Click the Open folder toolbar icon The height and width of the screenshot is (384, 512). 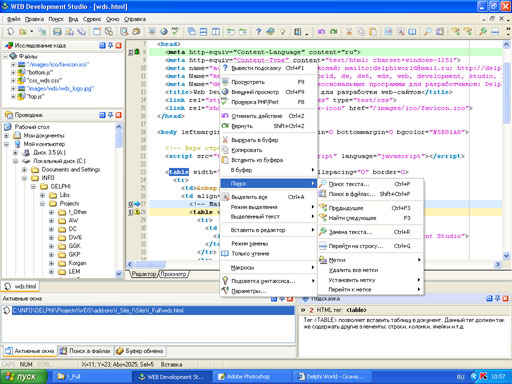click(x=23, y=32)
